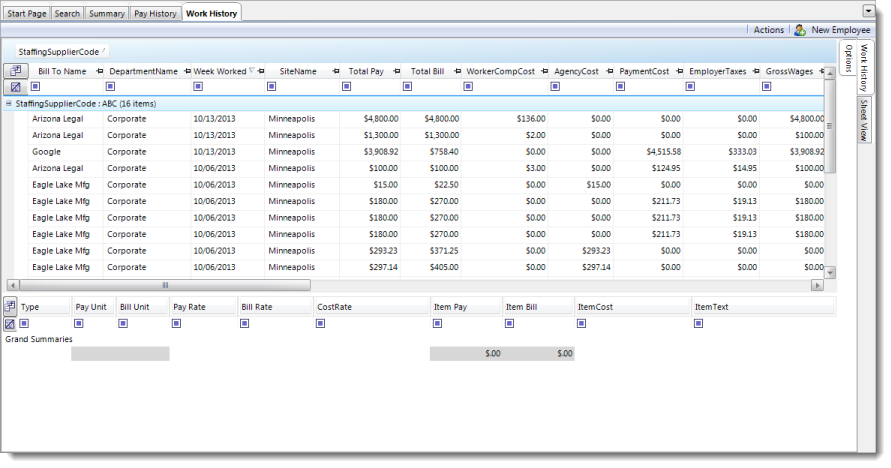Image resolution: width=891 pixels, height=468 pixels.
Task: Open Item Pay filter operator box
Action: [437, 323]
